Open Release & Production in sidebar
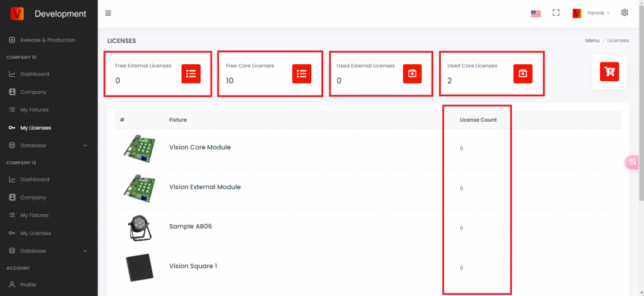644x296 pixels. coord(47,40)
